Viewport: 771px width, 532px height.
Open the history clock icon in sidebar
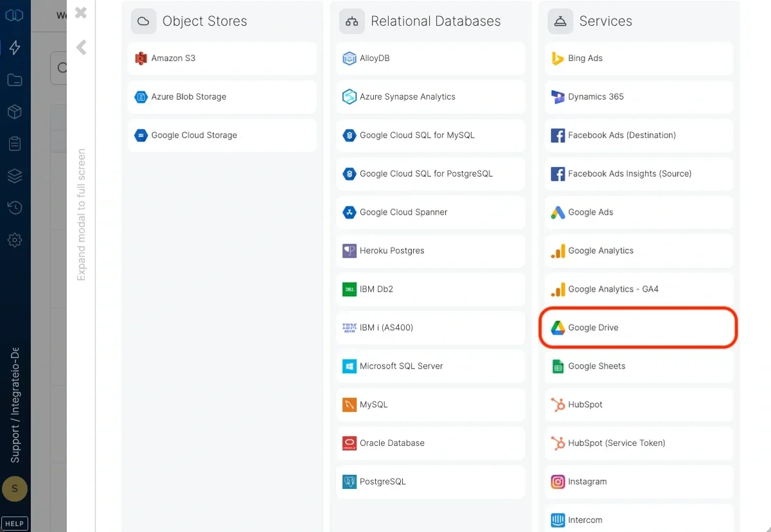point(14,208)
